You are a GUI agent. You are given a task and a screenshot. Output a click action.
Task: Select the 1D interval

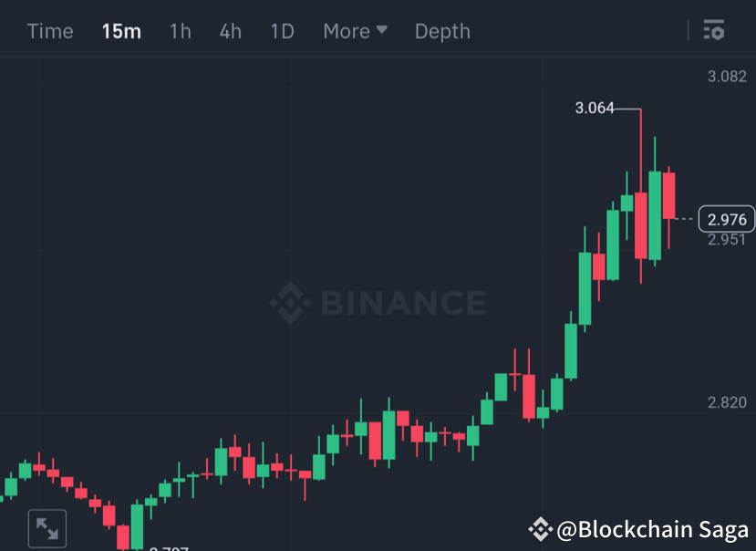point(282,31)
